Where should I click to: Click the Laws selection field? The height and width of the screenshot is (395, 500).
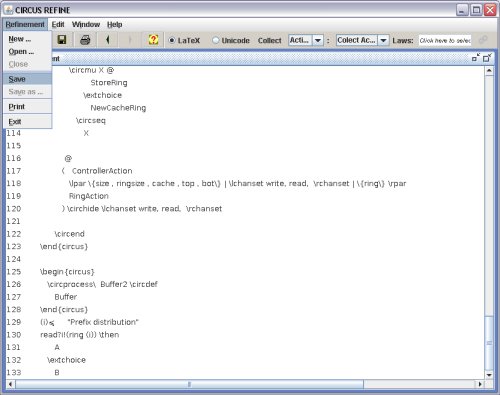tap(445, 40)
